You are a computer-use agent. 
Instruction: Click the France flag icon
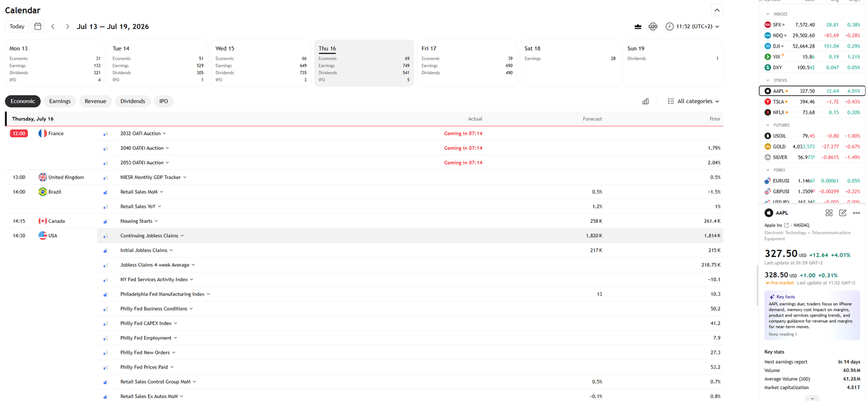pos(42,134)
